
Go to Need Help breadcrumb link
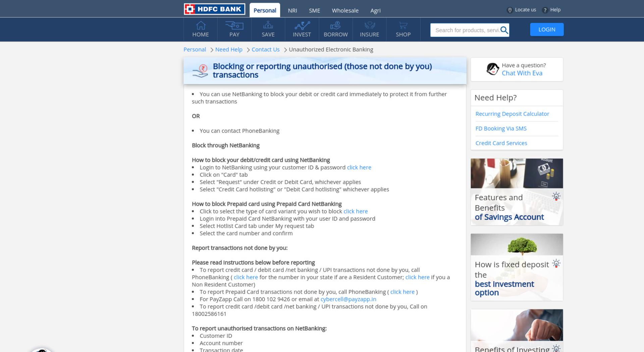(229, 50)
